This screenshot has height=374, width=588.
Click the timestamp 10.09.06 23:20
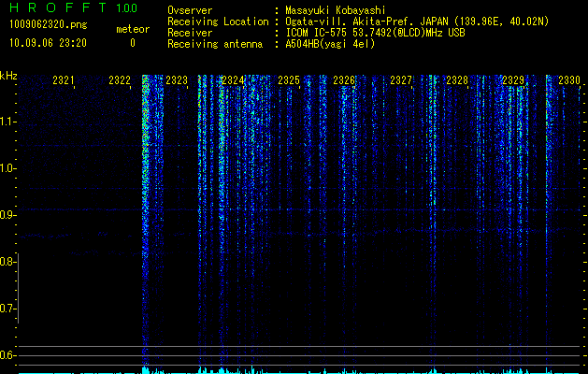(x=48, y=43)
